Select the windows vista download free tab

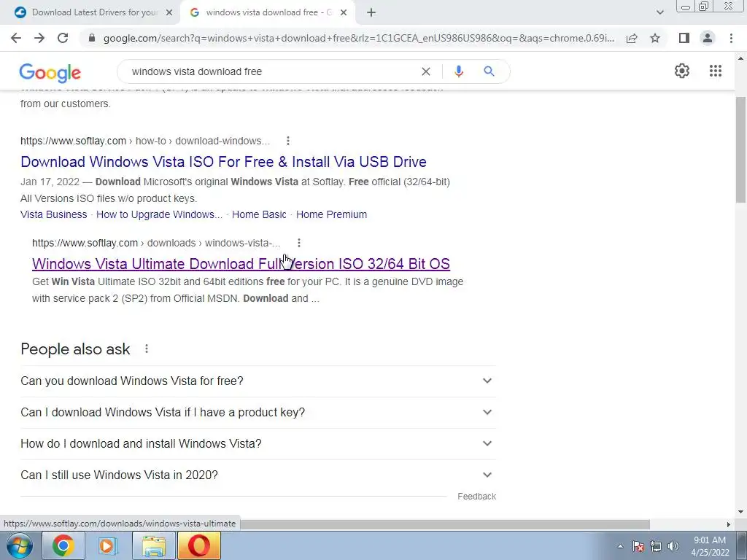(267, 13)
